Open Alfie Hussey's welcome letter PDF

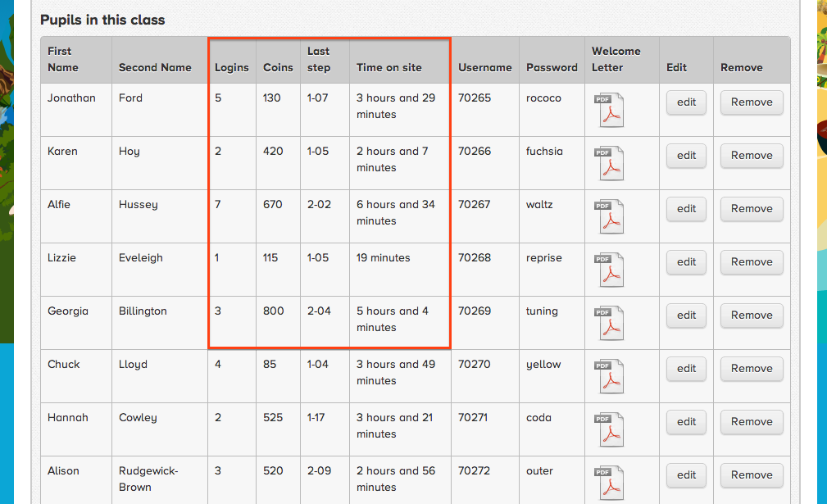coord(609,216)
